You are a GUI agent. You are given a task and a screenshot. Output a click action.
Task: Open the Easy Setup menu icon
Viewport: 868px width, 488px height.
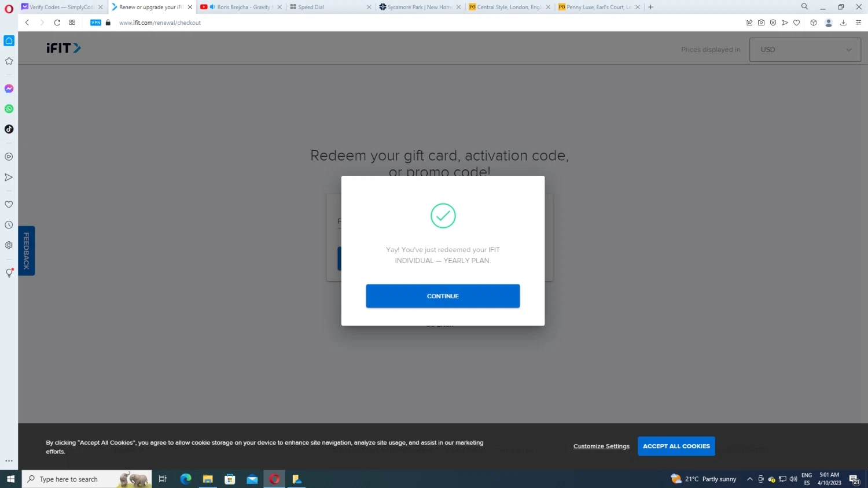coord(859,23)
